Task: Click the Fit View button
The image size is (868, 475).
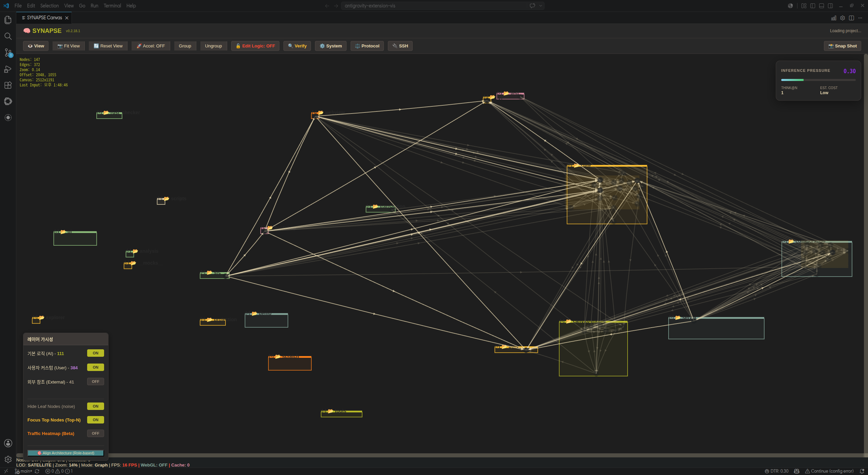Action: point(68,46)
